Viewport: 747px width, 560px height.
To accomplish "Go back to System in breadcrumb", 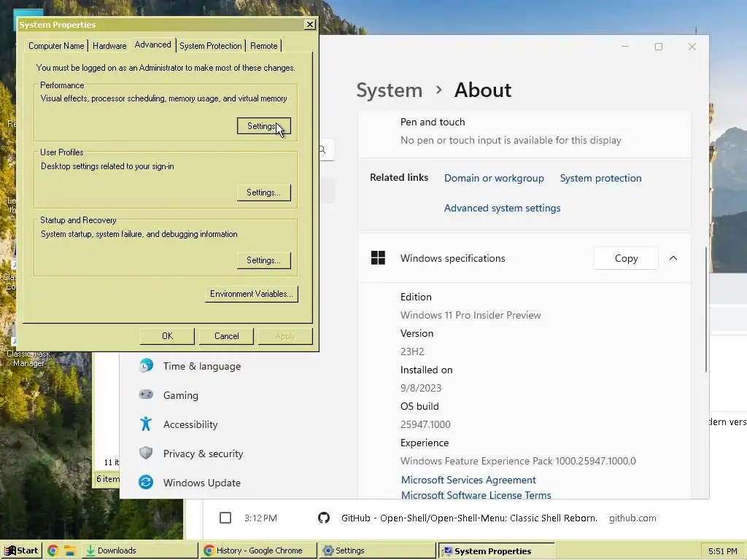I will [390, 90].
